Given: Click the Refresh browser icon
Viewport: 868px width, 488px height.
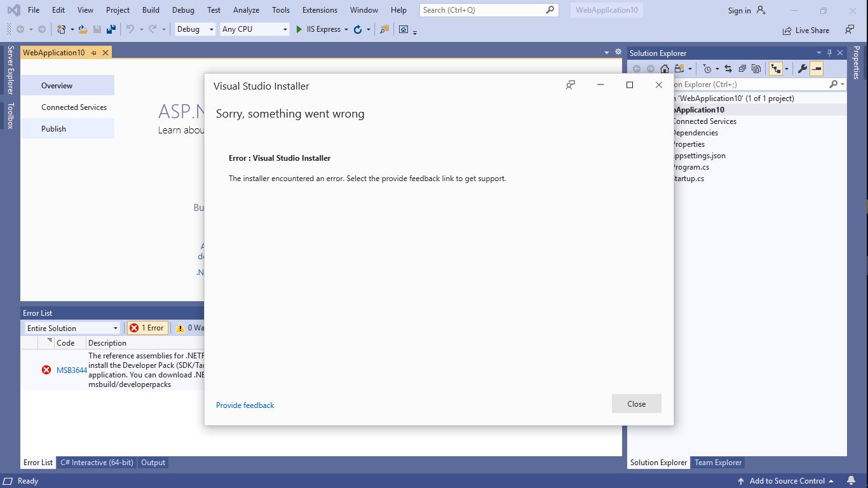Looking at the screenshot, I should (x=358, y=29).
